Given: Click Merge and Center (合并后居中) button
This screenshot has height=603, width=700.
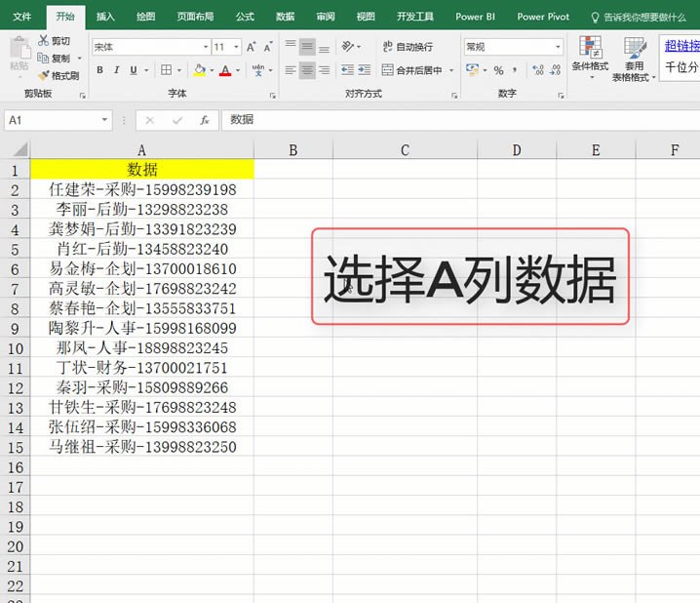Looking at the screenshot, I should coord(410,70).
